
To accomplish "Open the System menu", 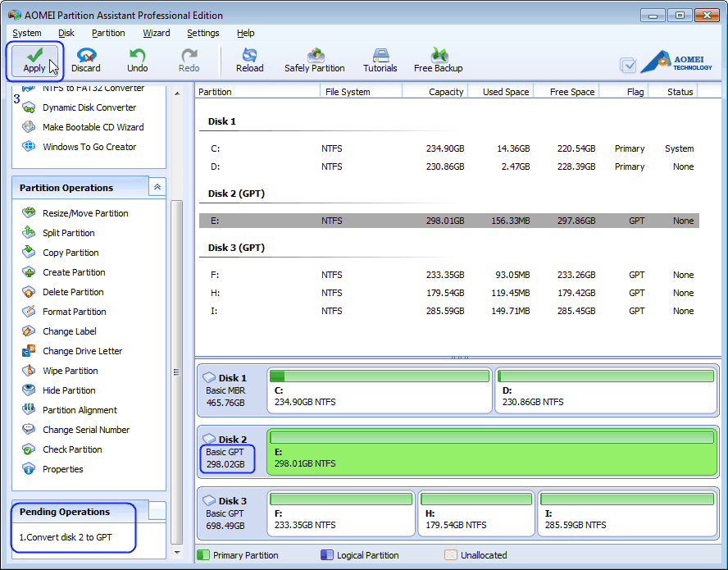I will tap(26, 33).
